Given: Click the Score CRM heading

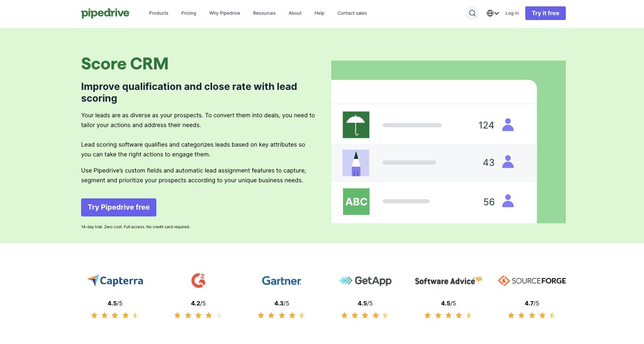Looking at the screenshot, I should [125, 64].
